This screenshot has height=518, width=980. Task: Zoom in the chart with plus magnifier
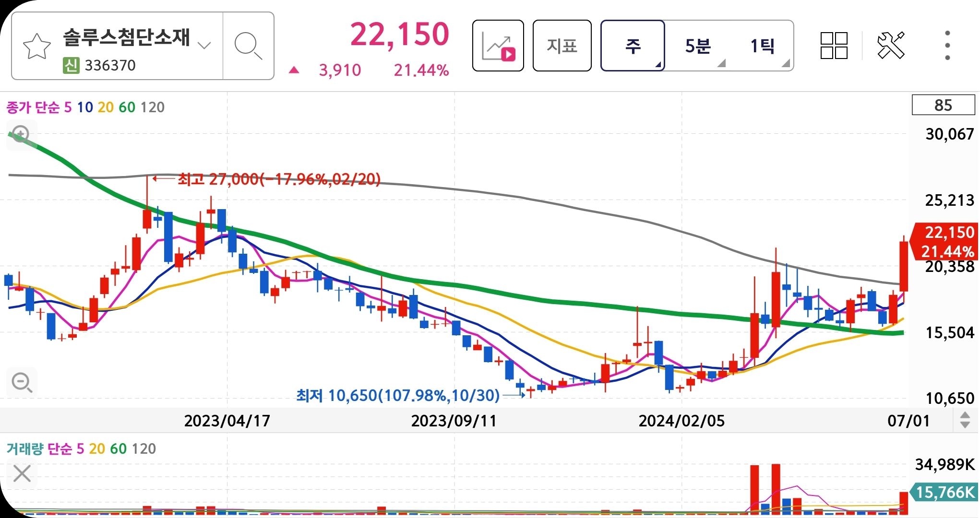(x=21, y=135)
